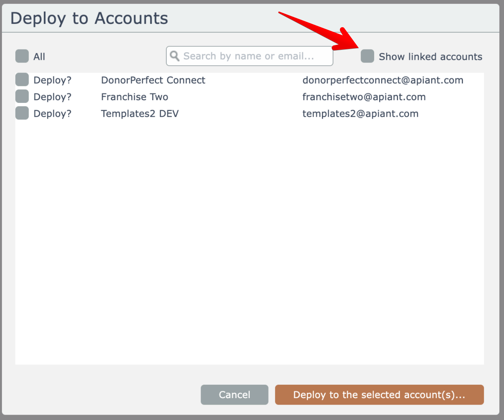Tick the Deploy checkbox for Templates2 DEV
Viewport: 504px width, 420px height.
point(22,113)
